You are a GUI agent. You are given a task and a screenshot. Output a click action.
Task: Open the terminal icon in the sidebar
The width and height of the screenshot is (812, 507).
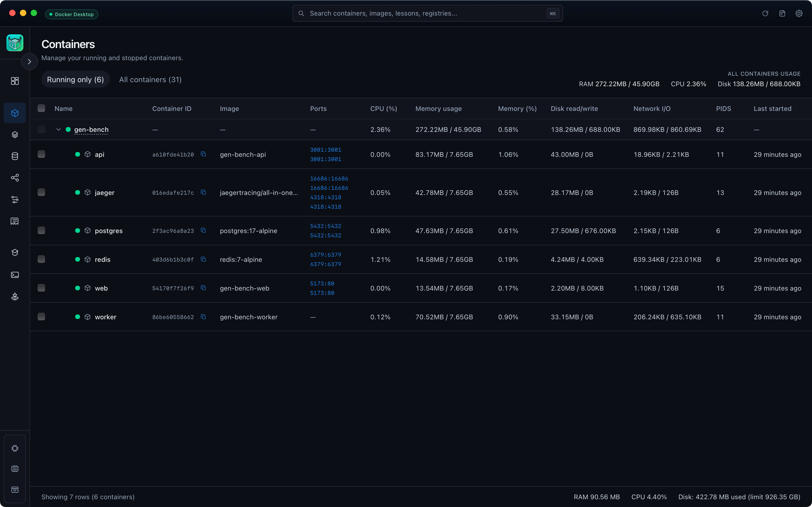coord(15,275)
